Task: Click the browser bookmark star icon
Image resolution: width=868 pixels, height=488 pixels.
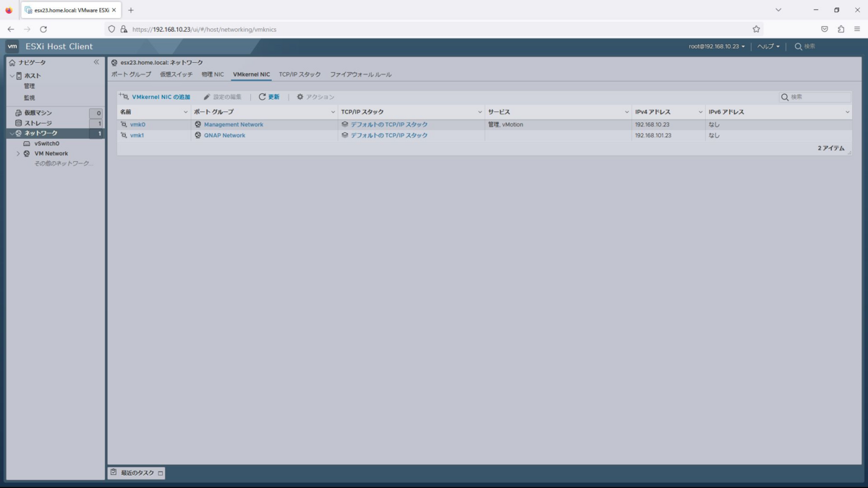Action: (757, 29)
